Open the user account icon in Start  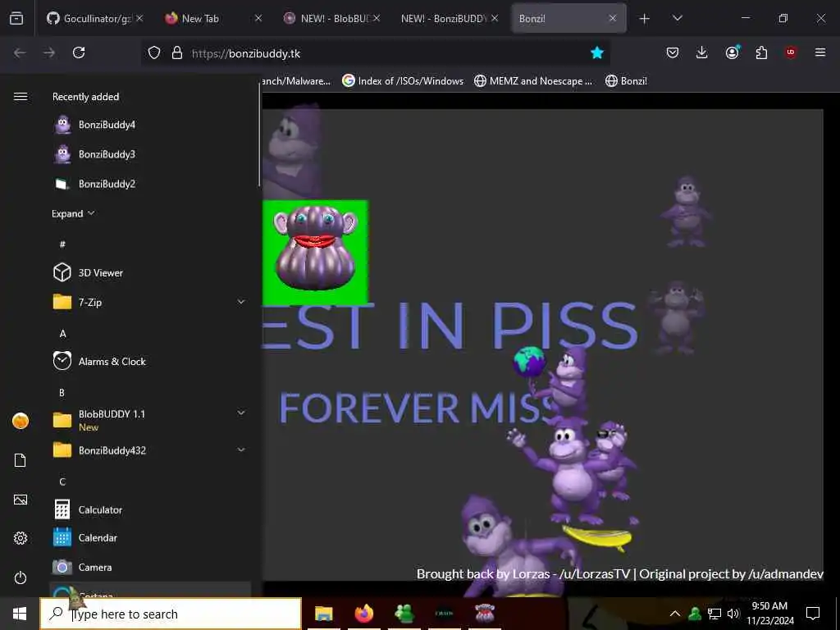point(21,421)
